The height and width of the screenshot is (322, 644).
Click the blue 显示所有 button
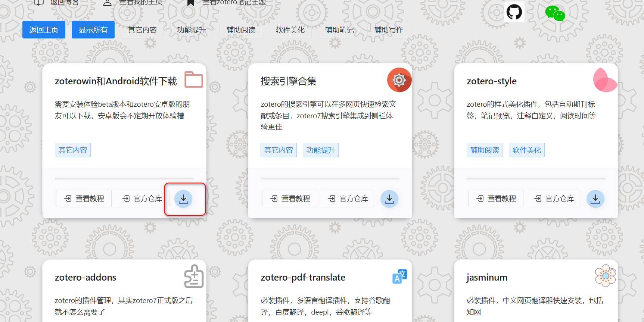pos(93,30)
